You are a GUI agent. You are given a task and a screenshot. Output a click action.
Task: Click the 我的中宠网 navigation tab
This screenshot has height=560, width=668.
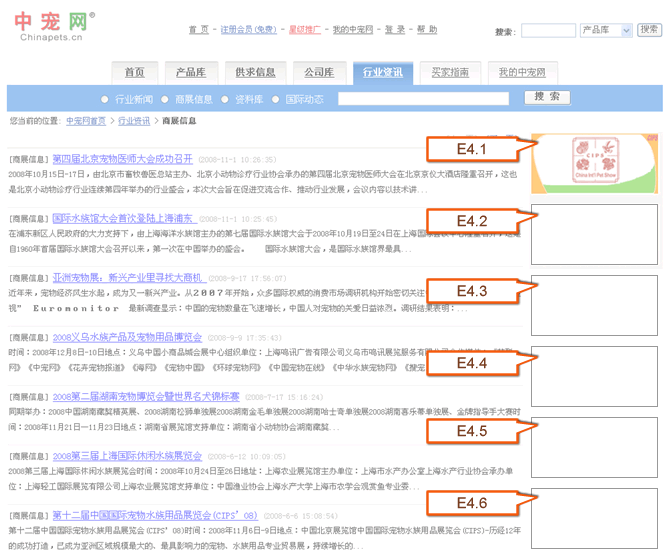(x=522, y=72)
